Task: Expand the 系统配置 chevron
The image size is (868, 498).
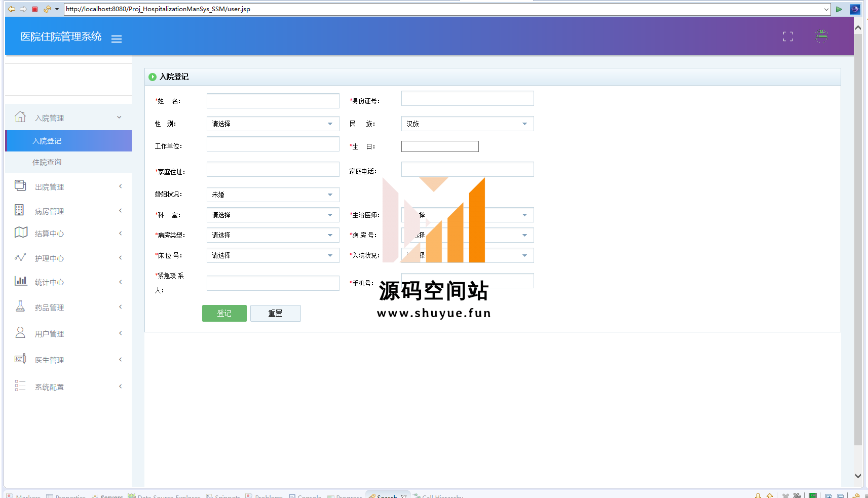Action: coord(120,387)
